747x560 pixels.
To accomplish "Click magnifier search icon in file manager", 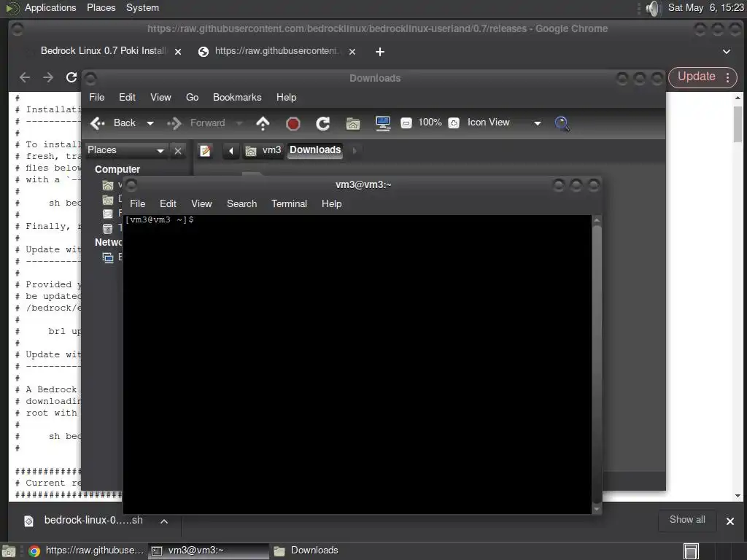I will coord(562,123).
